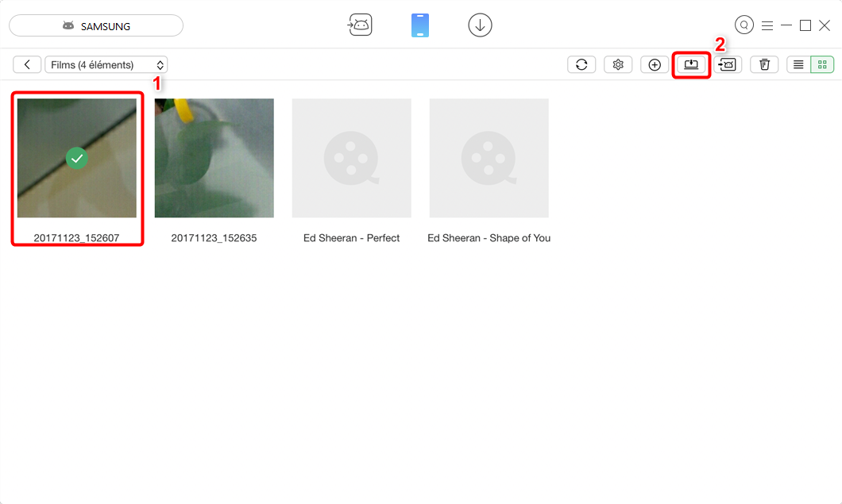The width and height of the screenshot is (842, 504).
Task: Switch to grid thumbnail view
Action: tap(822, 65)
